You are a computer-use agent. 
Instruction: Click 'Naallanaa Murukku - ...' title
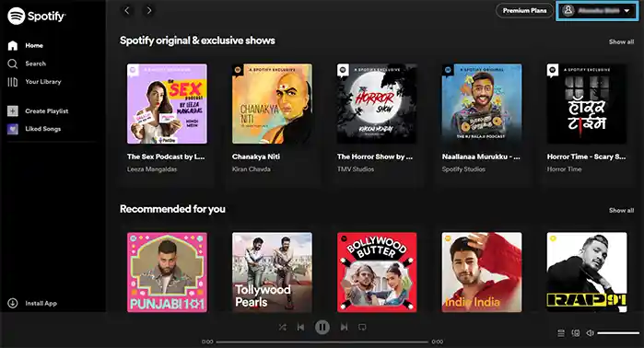tap(481, 157)
